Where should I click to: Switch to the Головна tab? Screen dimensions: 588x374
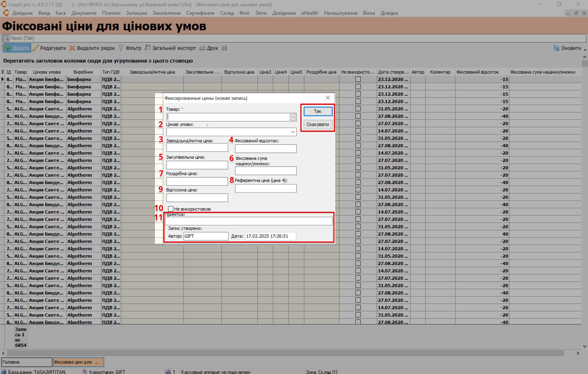(x=26, y=362)
